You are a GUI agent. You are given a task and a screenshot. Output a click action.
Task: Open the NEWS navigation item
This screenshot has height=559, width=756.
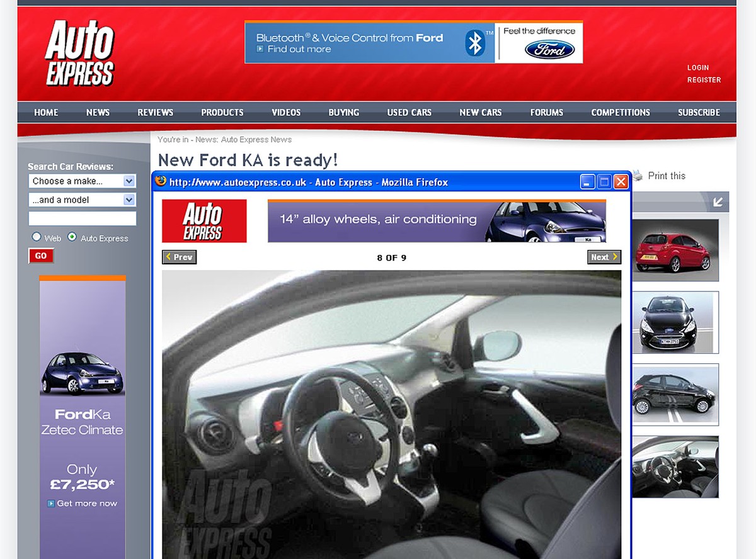point(98,113)
